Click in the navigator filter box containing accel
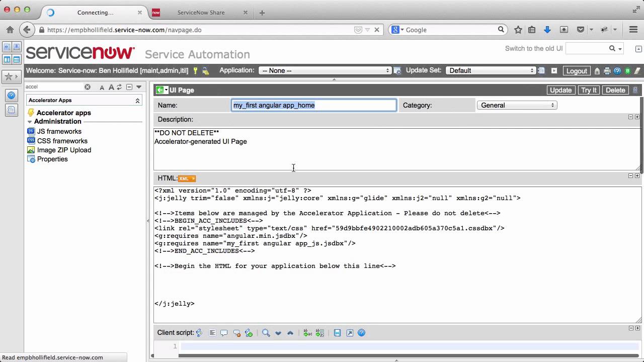 pos(54,87)
